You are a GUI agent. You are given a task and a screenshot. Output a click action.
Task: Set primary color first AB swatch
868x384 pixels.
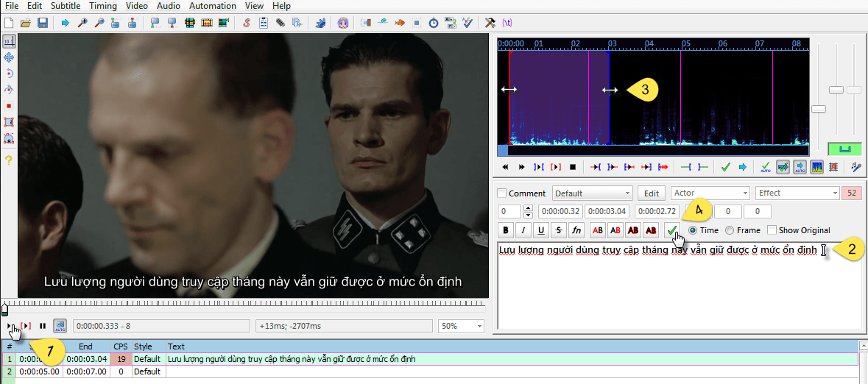click(597, 230)
